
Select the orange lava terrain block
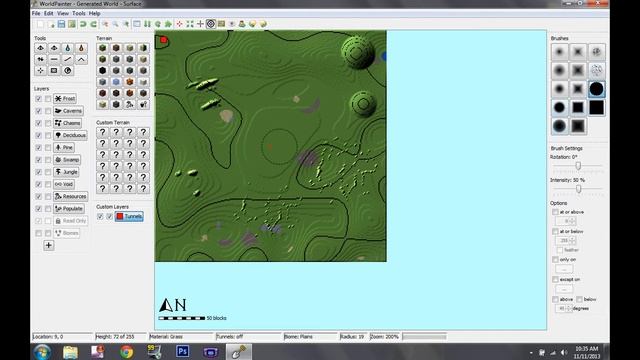[x=129, y=82]
